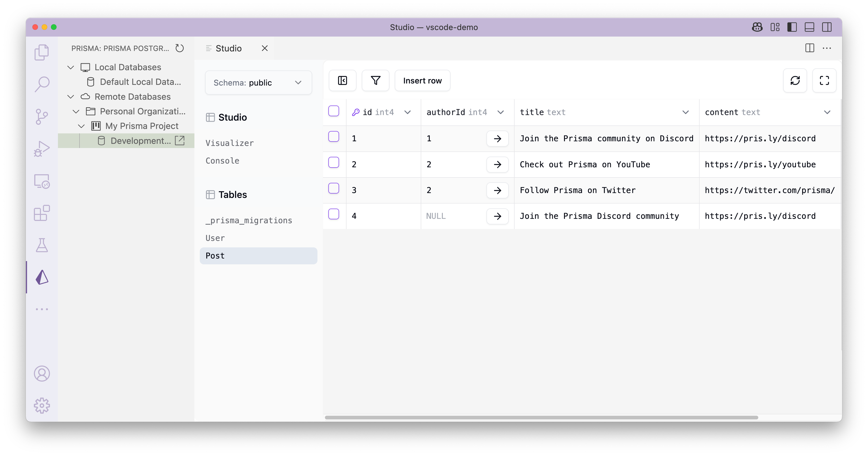Collapse the Studio sidebar panel icon
Image resolution: width=868 pixels, height=456 pixels.
point(342,80)
